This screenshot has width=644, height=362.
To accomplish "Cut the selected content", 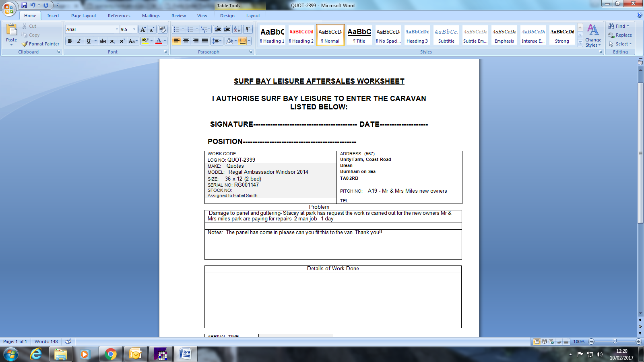I will [x=29, y=26].
